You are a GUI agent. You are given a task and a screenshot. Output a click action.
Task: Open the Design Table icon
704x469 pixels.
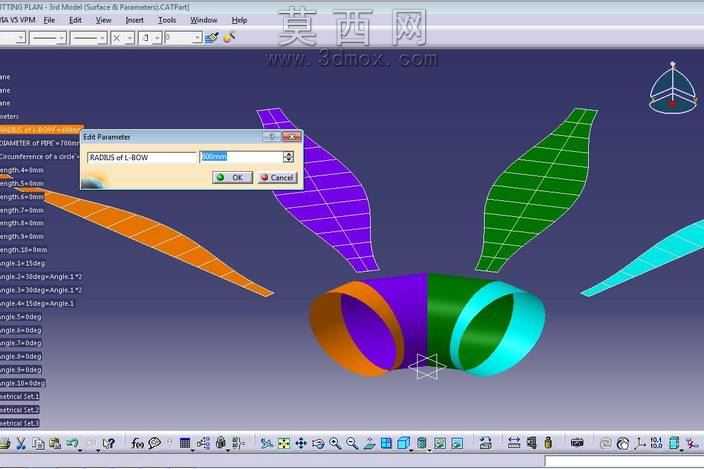point(185,443)
